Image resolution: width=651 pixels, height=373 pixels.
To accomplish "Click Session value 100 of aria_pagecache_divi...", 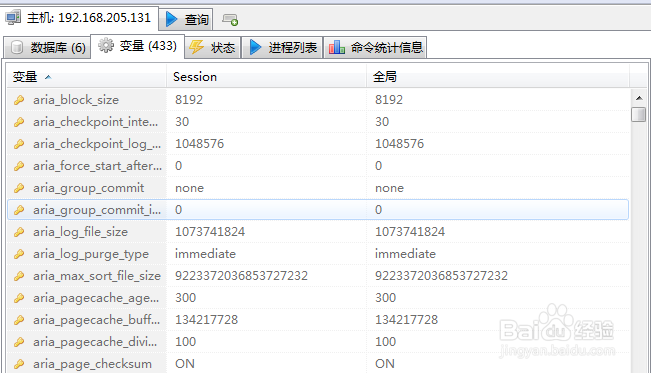I will tap(185, 342).
